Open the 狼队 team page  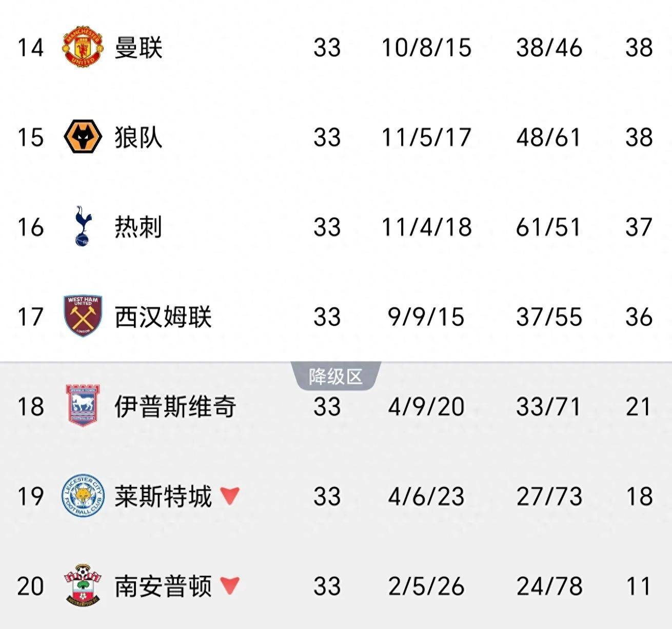[x=138, y=137]
